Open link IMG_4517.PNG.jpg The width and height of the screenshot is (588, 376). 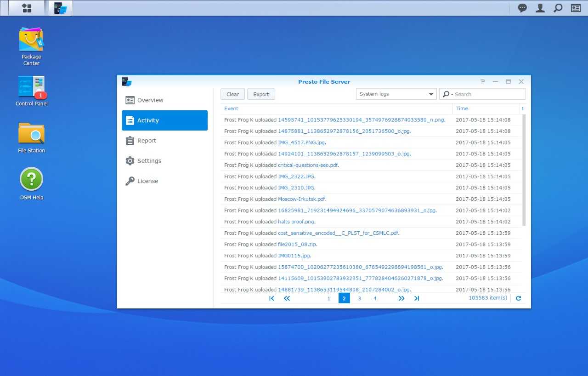pyautogui.click(x=301, y=142)
